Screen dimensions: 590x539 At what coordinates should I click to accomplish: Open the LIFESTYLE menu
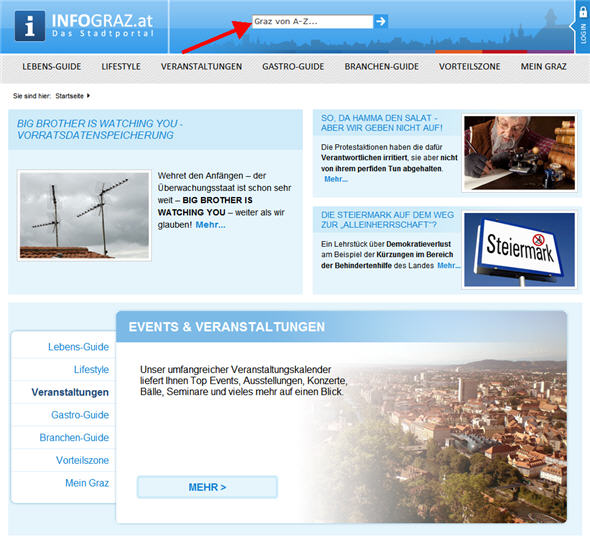point(121,67)
